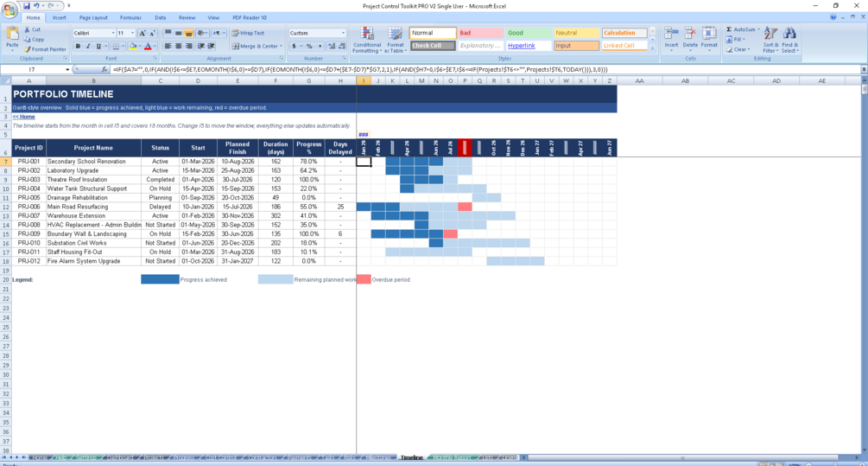Switch to the Data tab

click(160, 18)
